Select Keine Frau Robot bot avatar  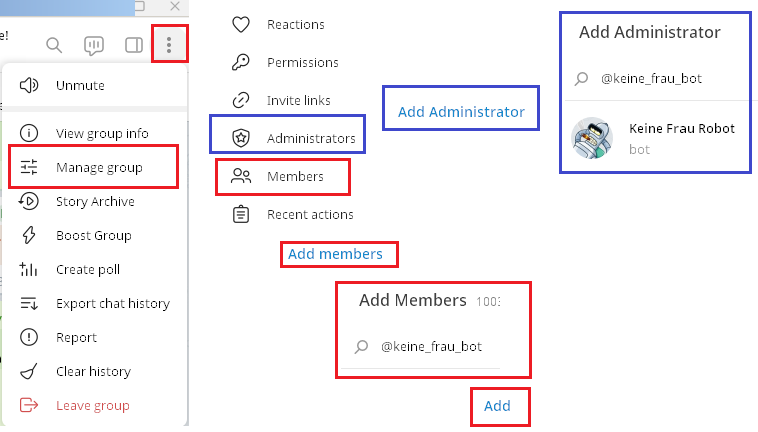point(593,138)
